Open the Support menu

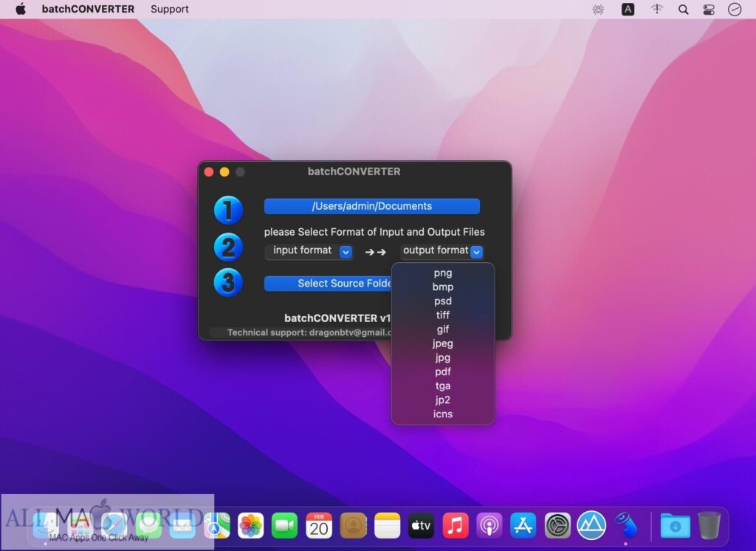point(169,9)
